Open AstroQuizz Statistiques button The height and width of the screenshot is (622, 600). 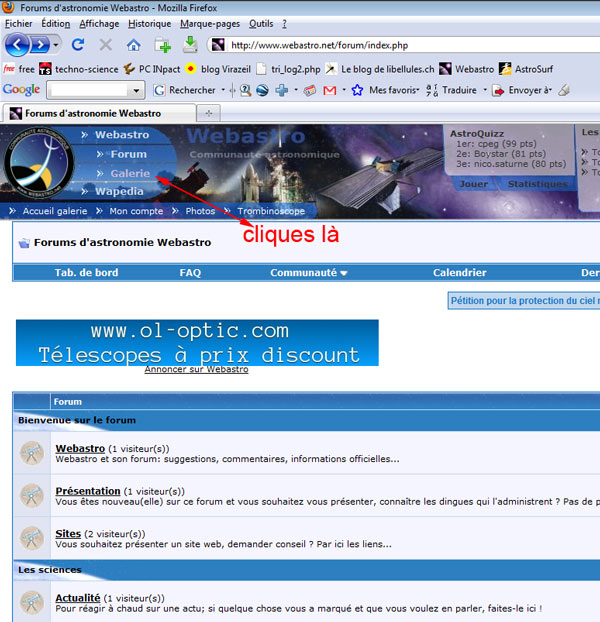(x=537, y=184)
